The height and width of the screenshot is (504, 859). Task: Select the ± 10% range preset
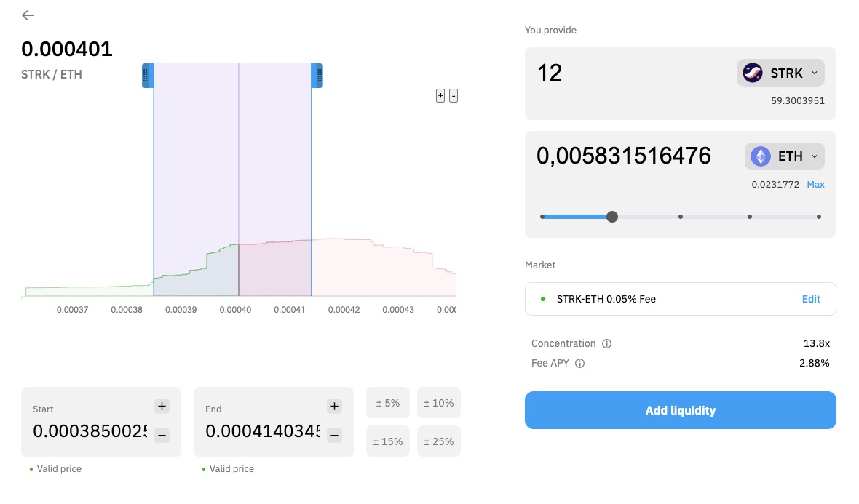click(x=438, y=403)
